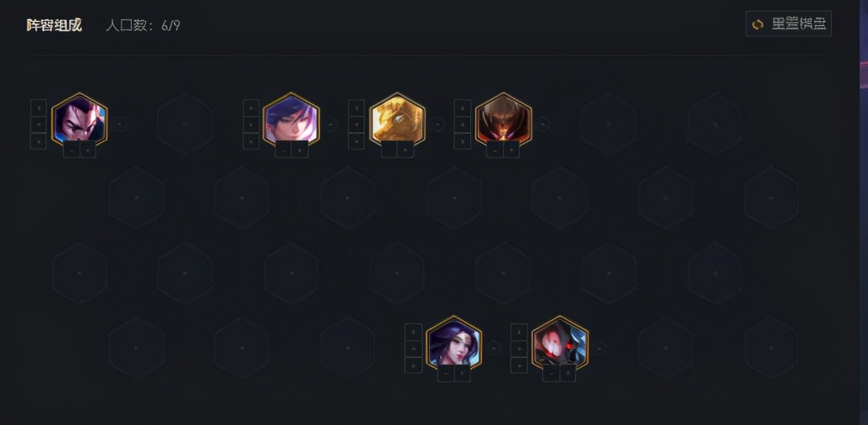Select the golden bird champion portrait
The width and height of the screenshot is (868, 425).
(397, 120)
